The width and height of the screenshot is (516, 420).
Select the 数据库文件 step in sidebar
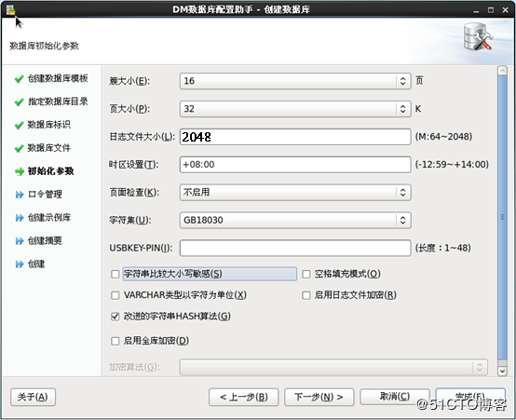pyautogui.click(x=48, y=148)
